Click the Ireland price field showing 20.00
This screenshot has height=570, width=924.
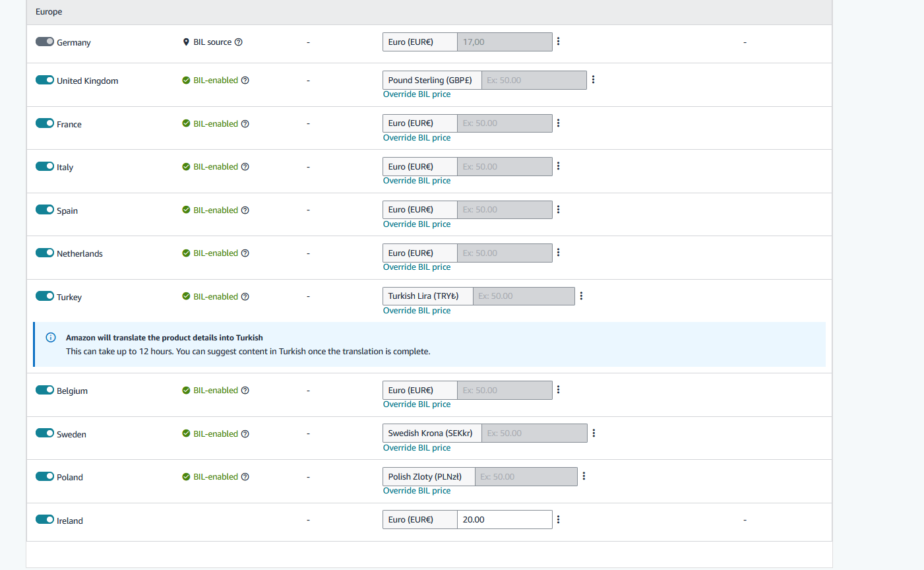point(505,520)
